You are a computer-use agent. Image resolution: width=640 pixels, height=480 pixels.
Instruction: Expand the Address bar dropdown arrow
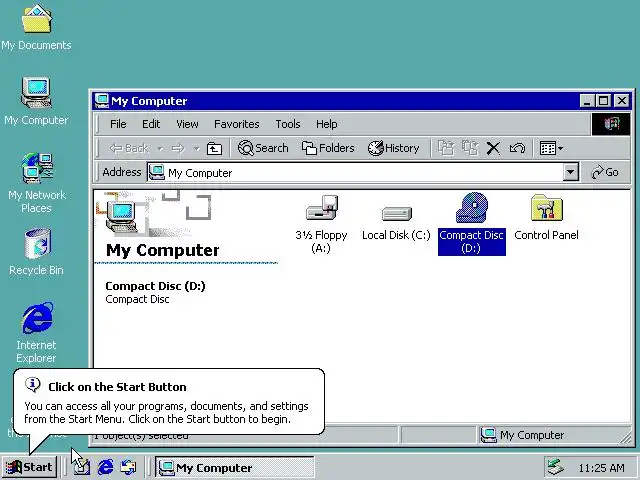coord(571,173)
